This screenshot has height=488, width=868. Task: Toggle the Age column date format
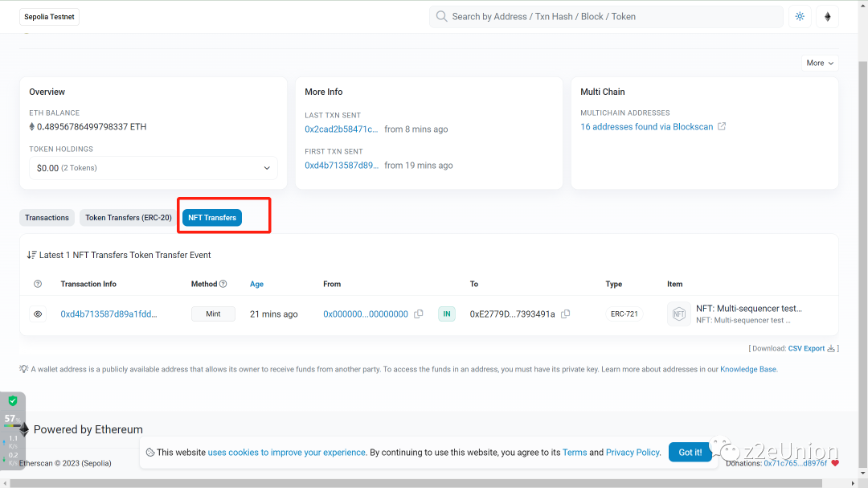pyautogui.click(x=256, y=284)
